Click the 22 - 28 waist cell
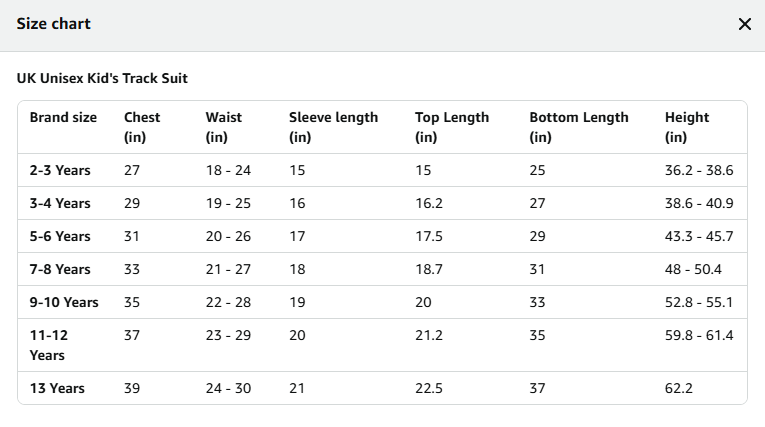765x427 pixels. tap(228, 302)
